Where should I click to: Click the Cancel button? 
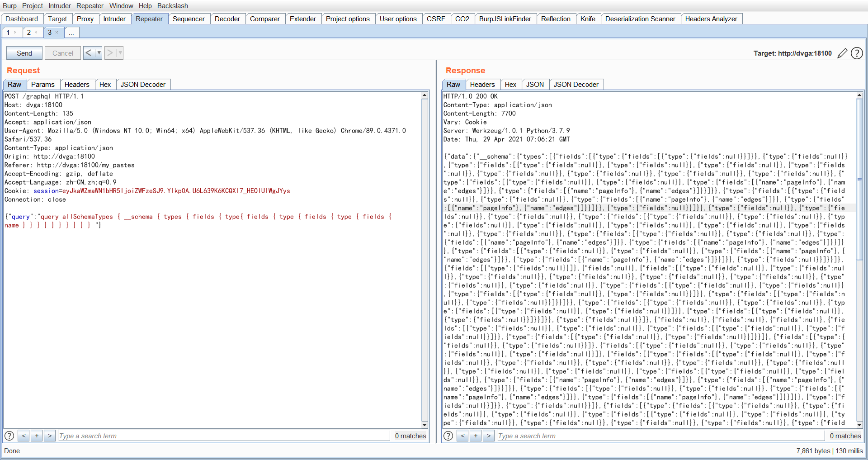pyautogui.click(x=63, y=53)
